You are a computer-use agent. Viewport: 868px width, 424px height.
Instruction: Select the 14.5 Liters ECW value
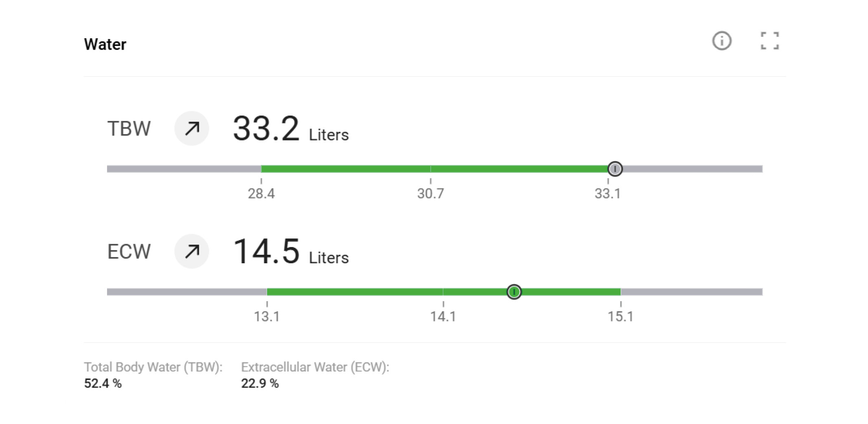pos(266,252)
